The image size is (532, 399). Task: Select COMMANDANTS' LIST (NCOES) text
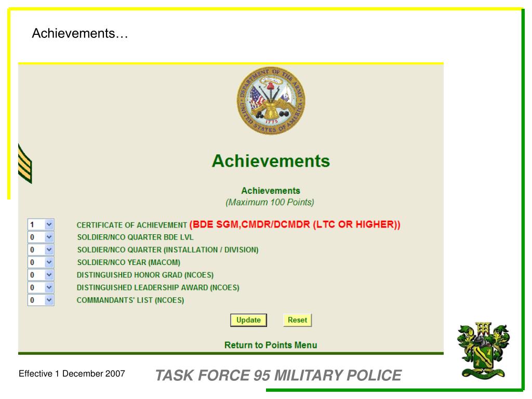[x=130, y=300]
